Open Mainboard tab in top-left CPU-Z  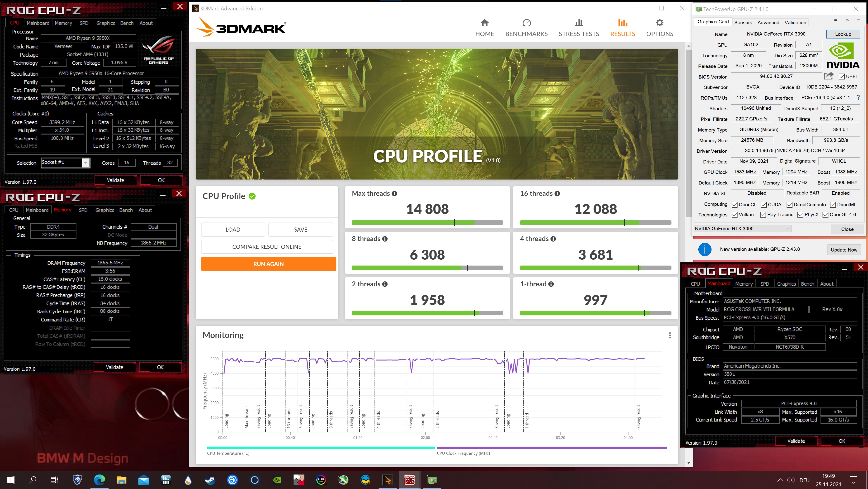[x=38, y=23]
